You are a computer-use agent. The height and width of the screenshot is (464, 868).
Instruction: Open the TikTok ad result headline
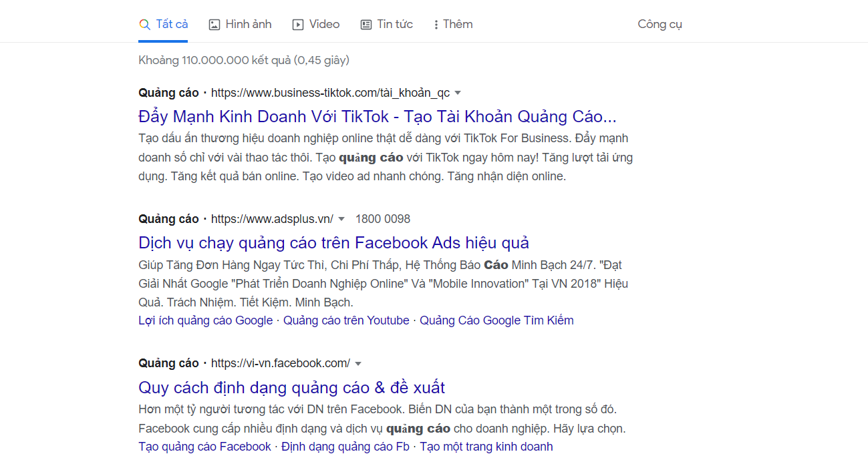(376, 115)
